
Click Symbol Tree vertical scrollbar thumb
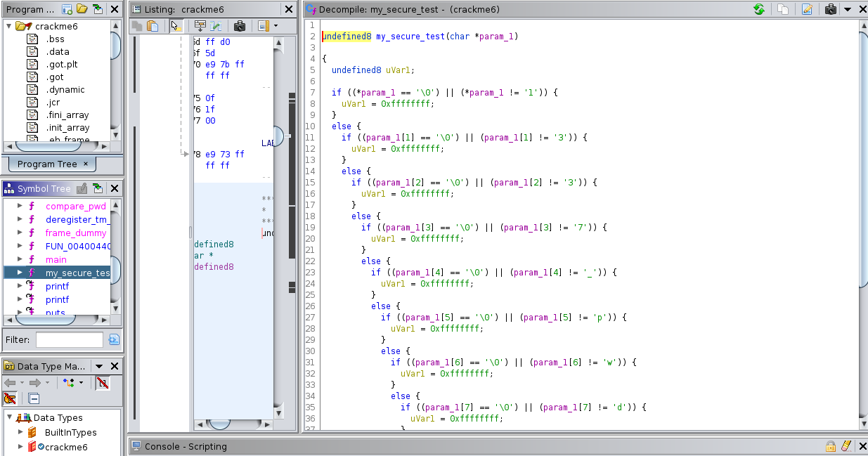click(x=116, y=270)
